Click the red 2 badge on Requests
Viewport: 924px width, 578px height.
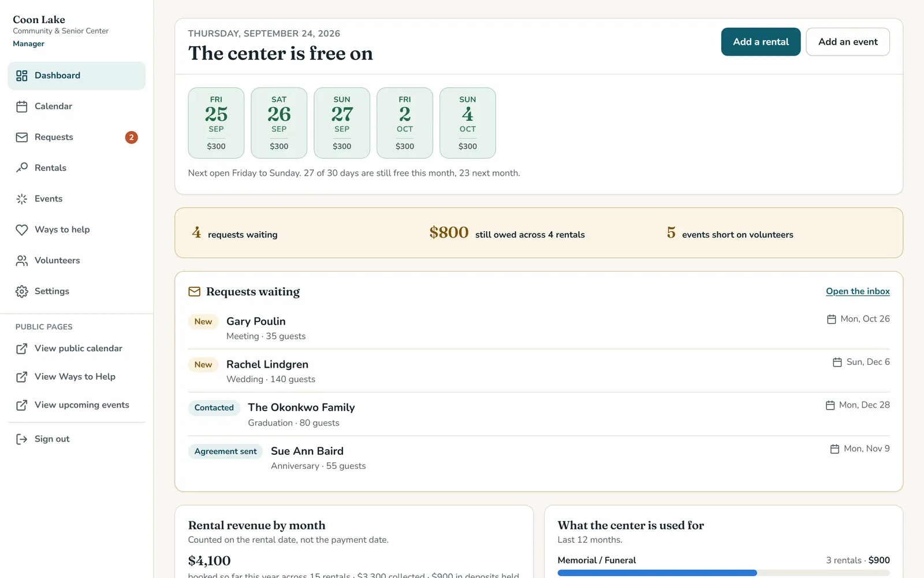(132, 138)
